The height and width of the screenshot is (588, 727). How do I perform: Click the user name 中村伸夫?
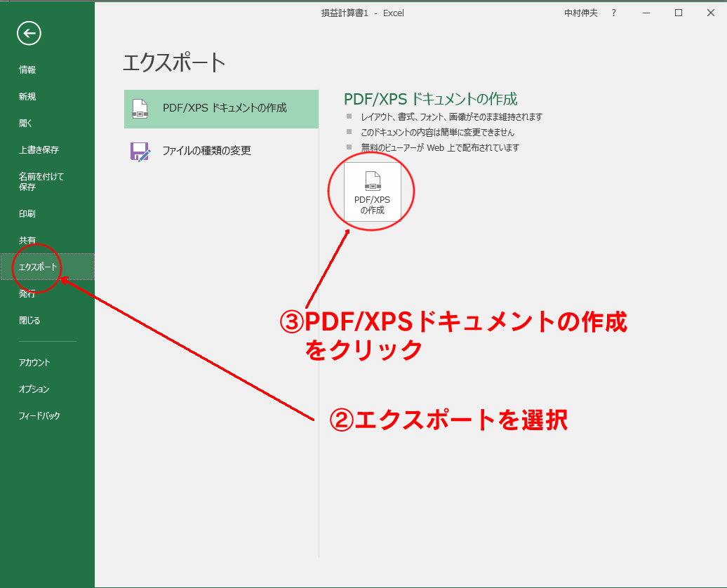point(580,13)
